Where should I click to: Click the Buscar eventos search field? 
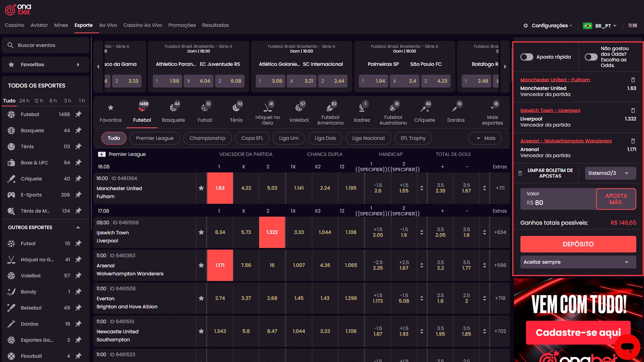[x=46, y=45]
